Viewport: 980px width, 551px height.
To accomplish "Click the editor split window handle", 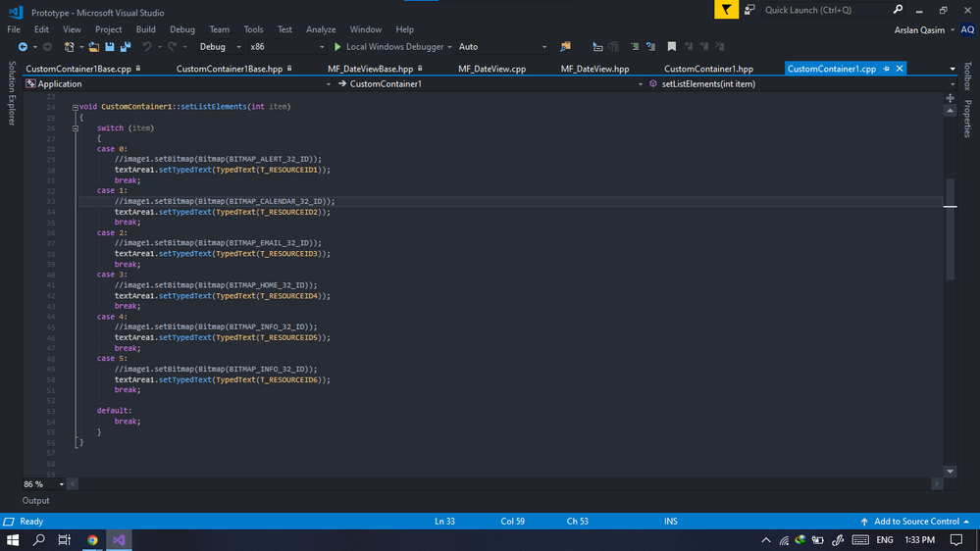I will (950, 98).
